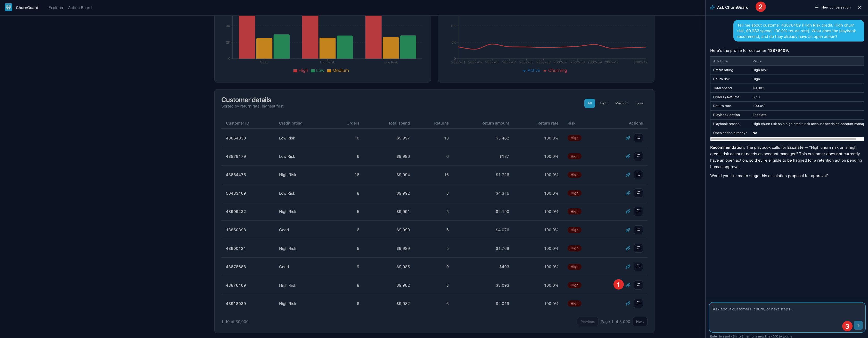Filter customers by Low risk
The width and height of the screenshot is (868, 338).
(x=639, y=103)
